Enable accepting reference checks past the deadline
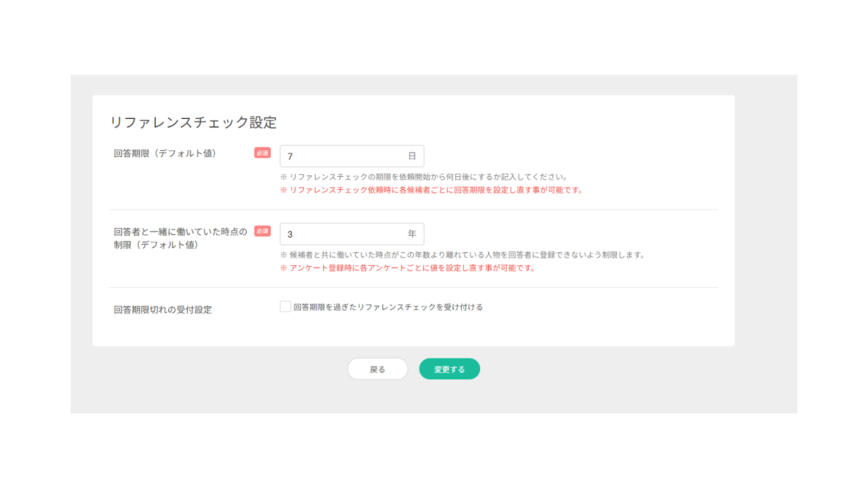Viewport: 868px width, 488px height. (x=285, y=307)
